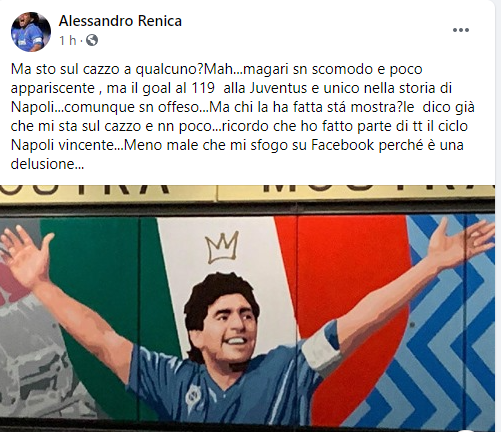Open the three-dot post options menu
The image size is (501, 432).
(x=461, y=30)
